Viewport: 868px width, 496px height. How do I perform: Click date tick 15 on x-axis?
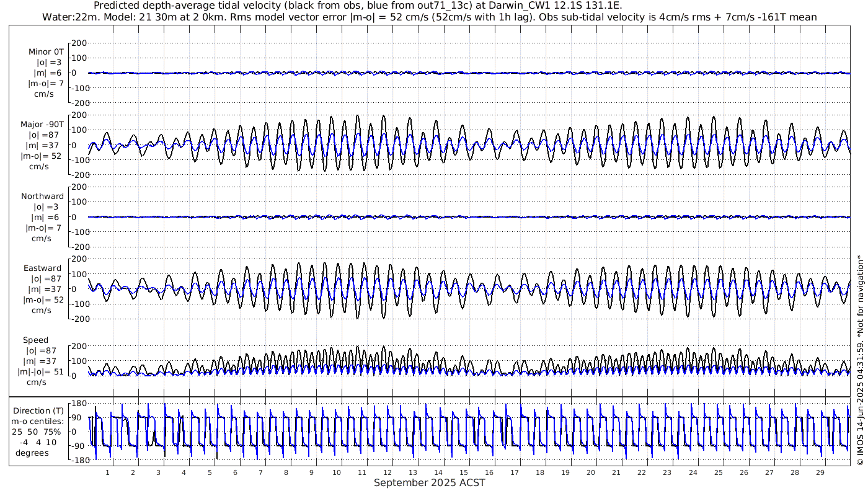point(464,472)
